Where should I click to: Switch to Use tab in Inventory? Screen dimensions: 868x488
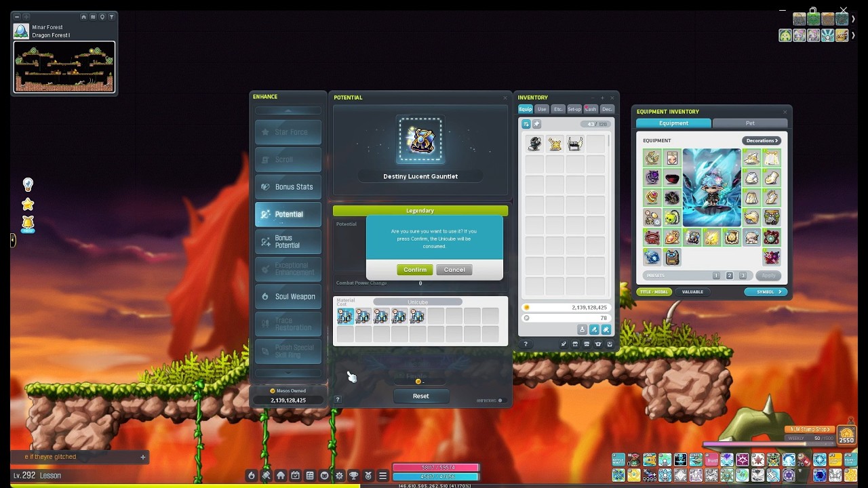(542, 109)
